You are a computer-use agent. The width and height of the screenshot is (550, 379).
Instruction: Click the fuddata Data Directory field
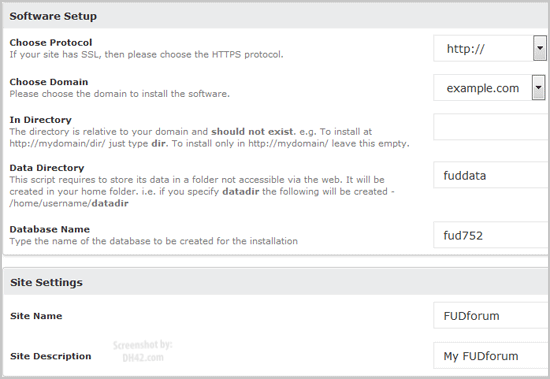pyautogui.click(x=491, y=175)
